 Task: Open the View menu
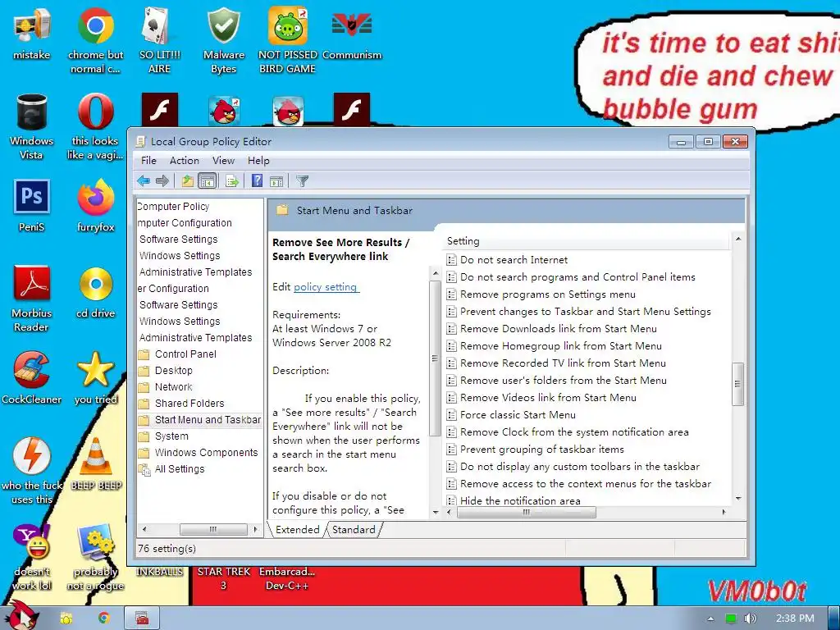pos(223,161)
